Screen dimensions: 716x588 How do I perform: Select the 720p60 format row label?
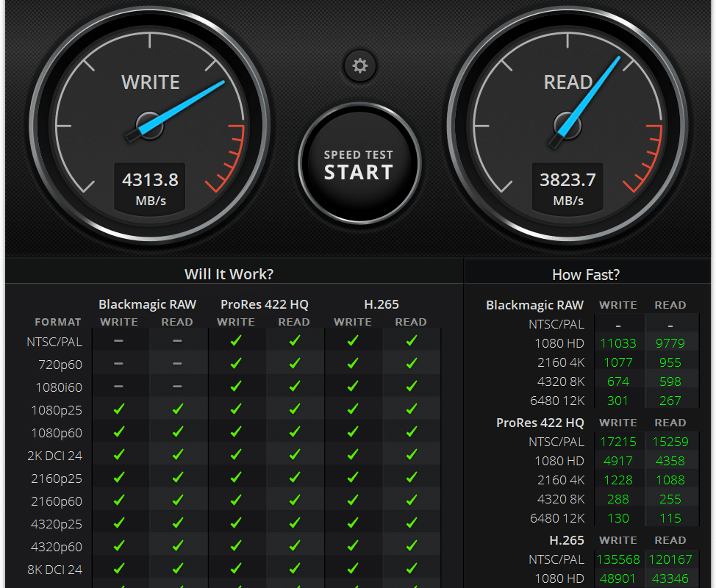[60, 365]
